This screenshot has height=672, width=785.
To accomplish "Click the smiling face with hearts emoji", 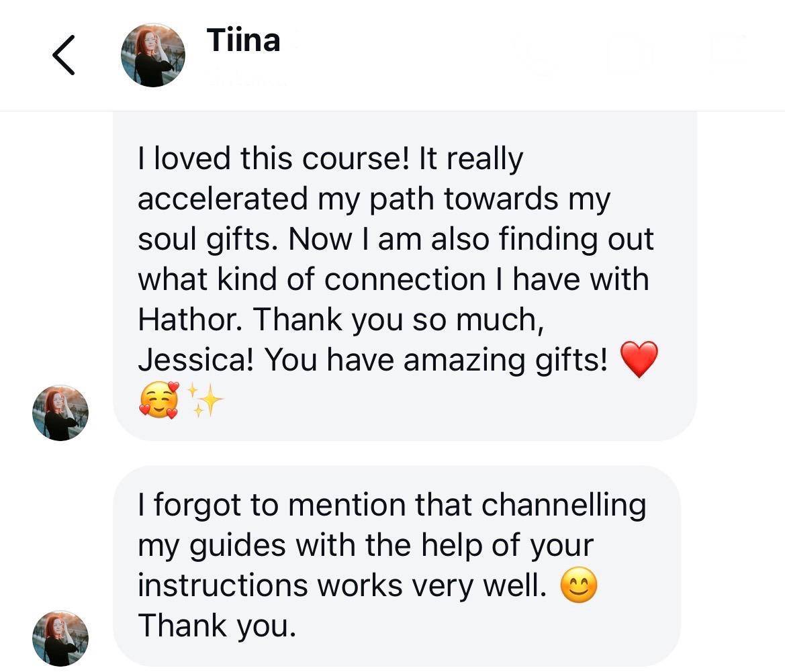I will tap(159, 400).
